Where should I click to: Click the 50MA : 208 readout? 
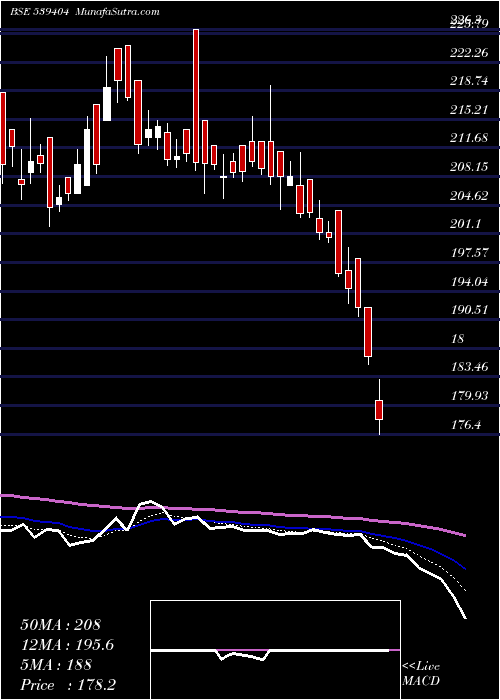coord(61,625)
